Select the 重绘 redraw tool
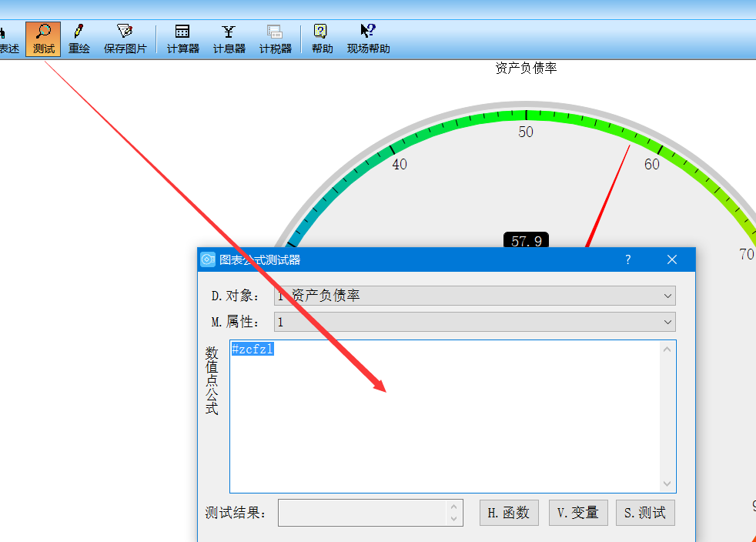756x542 pixels. 79,38
